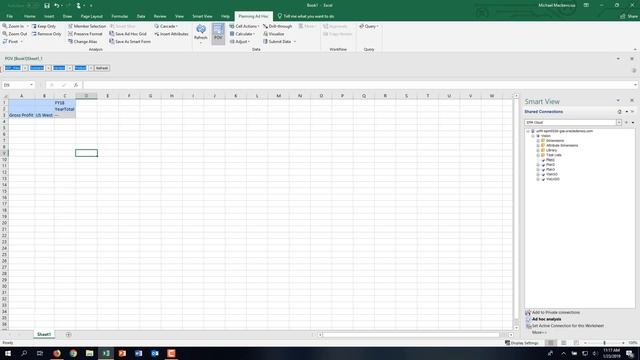Click Save Ad Hoc Grid
Viewport: 640px width, 360px height.
pos(128,34)
